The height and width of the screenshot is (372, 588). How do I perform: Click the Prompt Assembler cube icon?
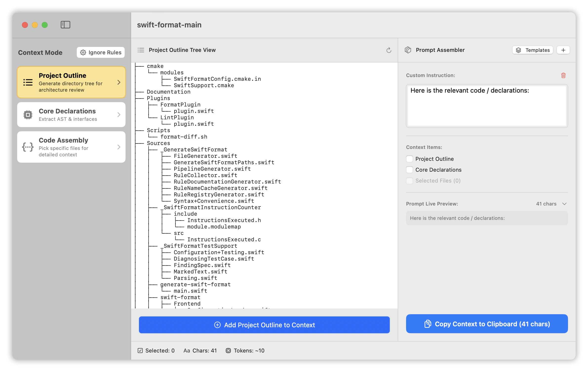(x=408, y=50)
